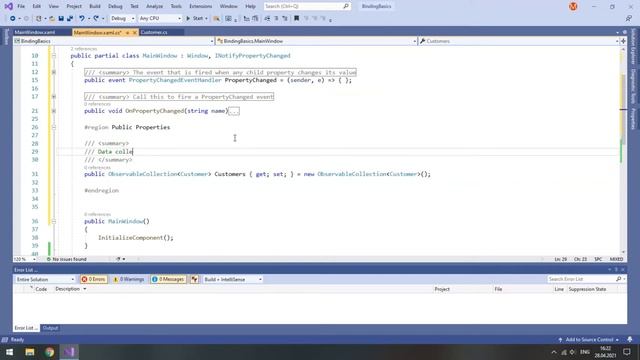Screen dimensions: 640x360
Task: Click the Redo arrow icon
Action: 96,18
